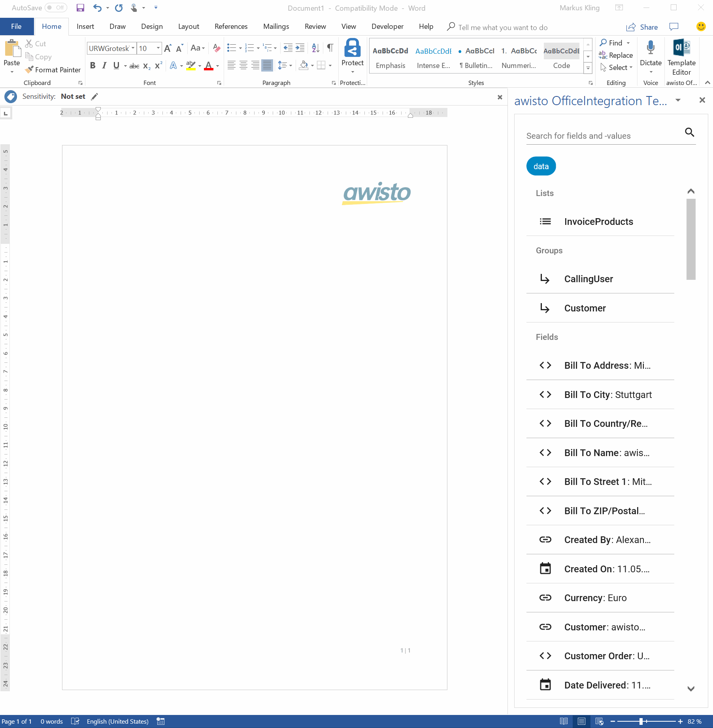Apply the red font color
This screenshot has width=713, height=728.
209,66
